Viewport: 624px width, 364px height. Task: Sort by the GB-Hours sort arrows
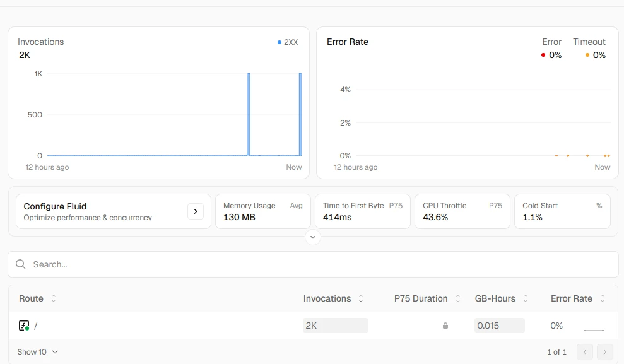(x=526, y=298)
